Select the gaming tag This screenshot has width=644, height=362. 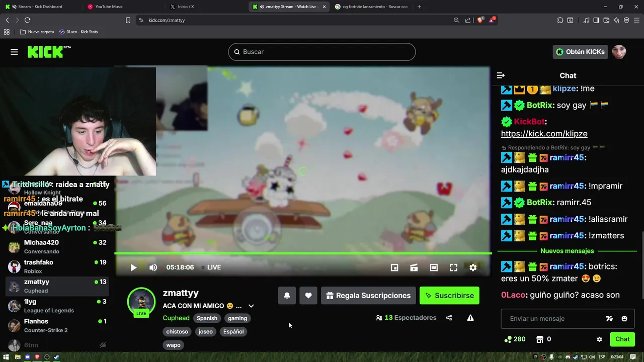(x=237, y=318)
